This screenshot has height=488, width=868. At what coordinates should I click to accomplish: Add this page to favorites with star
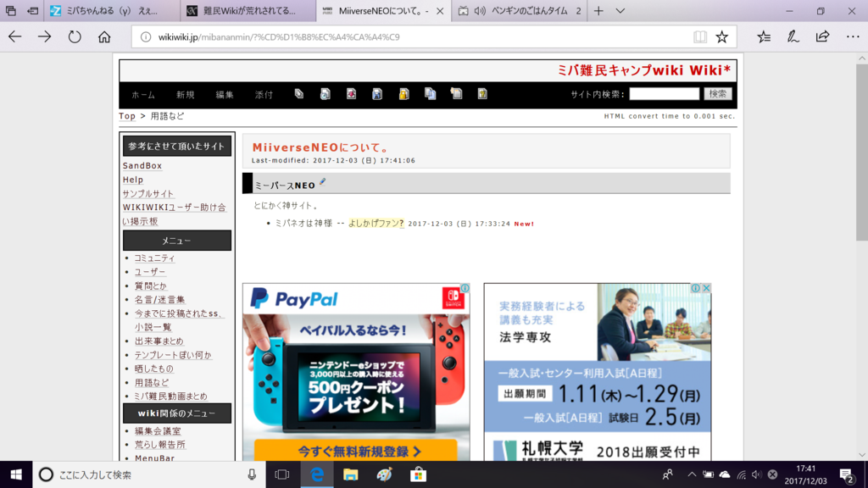[x=722, y=37]
